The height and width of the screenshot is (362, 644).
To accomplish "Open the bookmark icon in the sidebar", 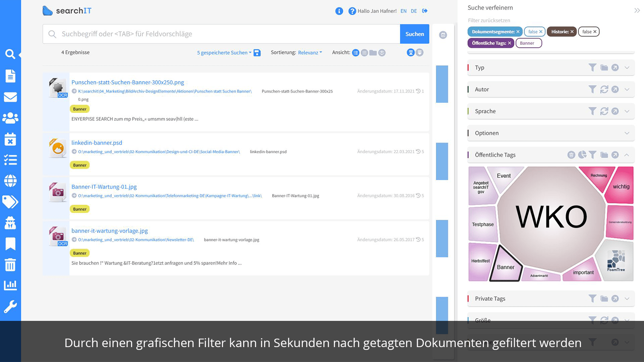I will click(x=10, y=243).
